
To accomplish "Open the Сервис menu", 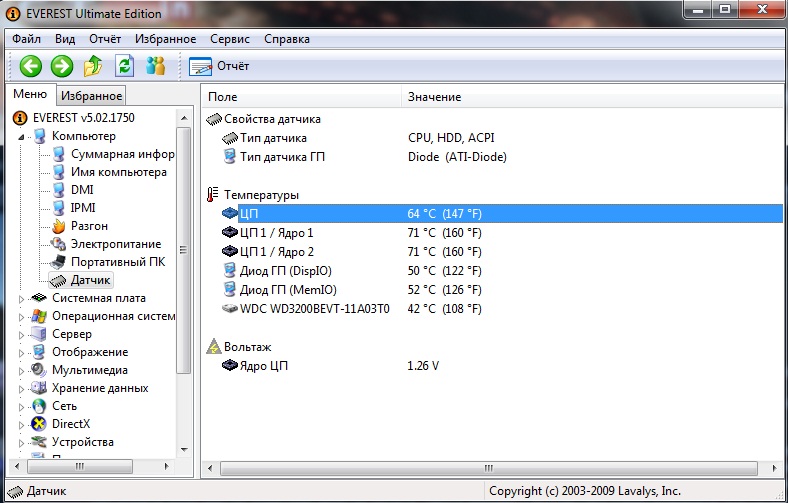I will point(230,39).
